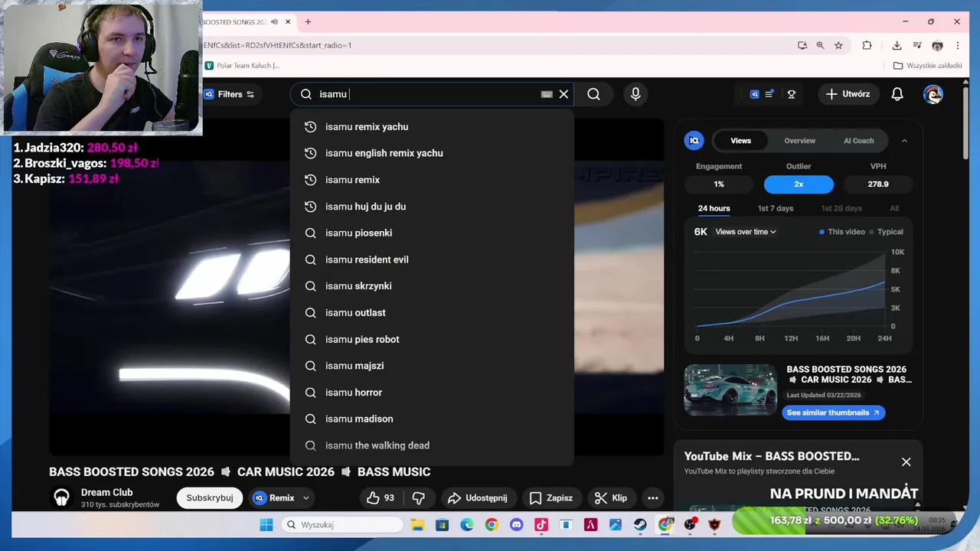
Task: Open the on-screen keyboard icon in search box
Action: pos(546,94)
